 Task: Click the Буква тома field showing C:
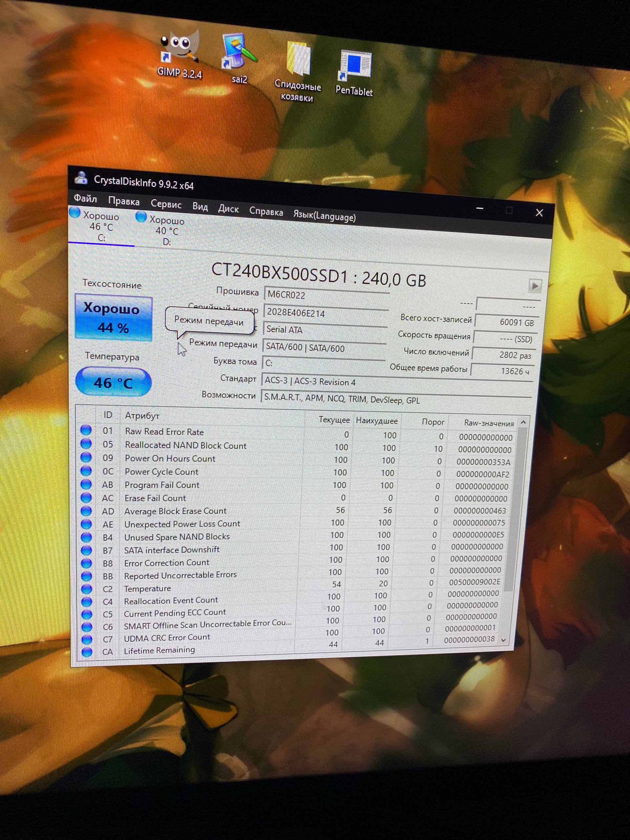click(324, 364)
